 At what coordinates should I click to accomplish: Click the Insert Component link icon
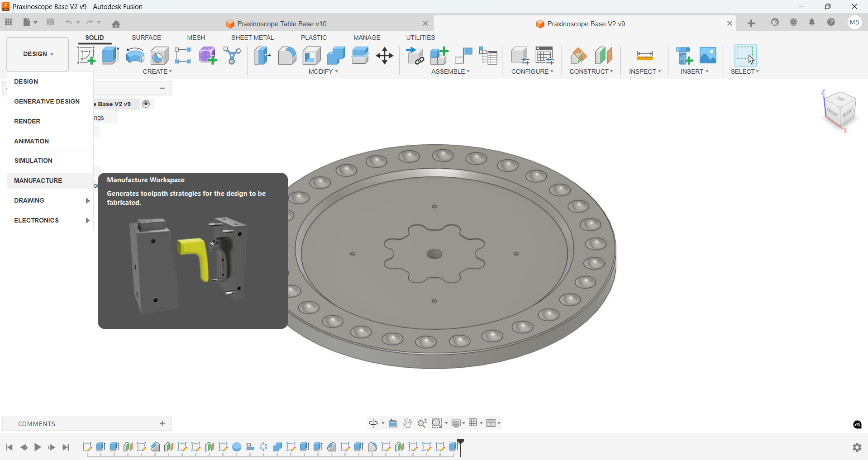click(x=415, y=56)
